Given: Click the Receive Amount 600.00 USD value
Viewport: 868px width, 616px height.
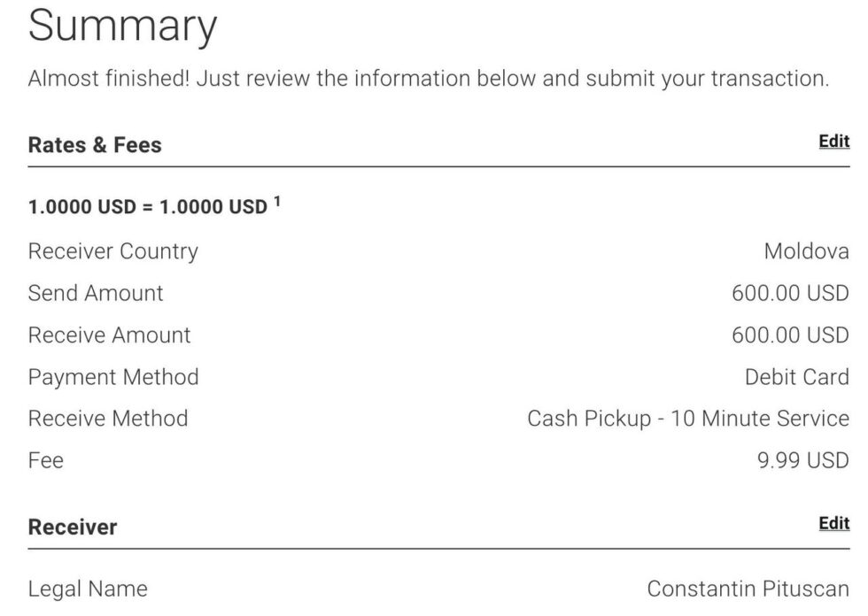Looking at the screenshot, I should pyautogui.click(x=790, y=335).
